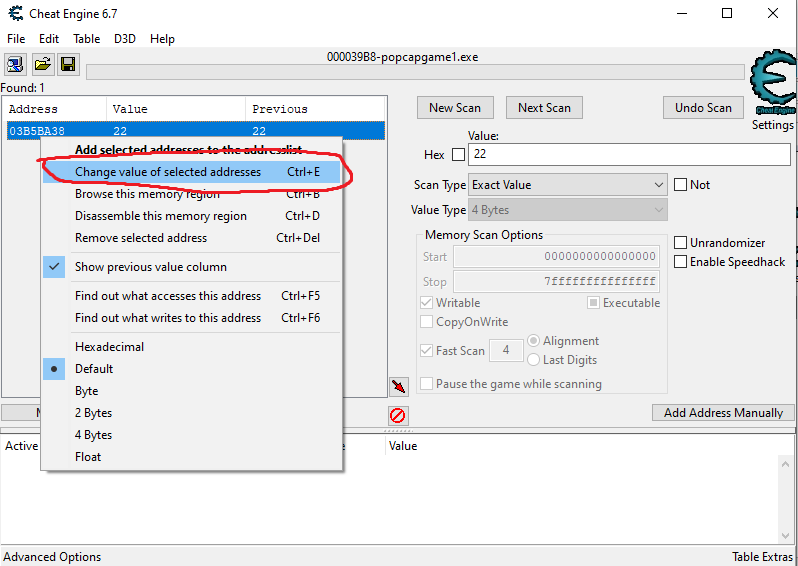Select Byte display type
Screen dimensions: 798x566
click(x=191, y=391)
